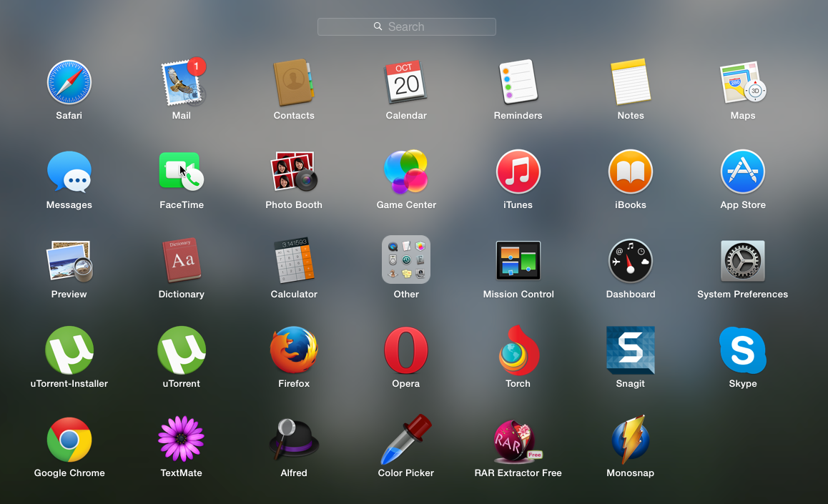Launch Skype
The image size is (828, 504).
(743, 350)
